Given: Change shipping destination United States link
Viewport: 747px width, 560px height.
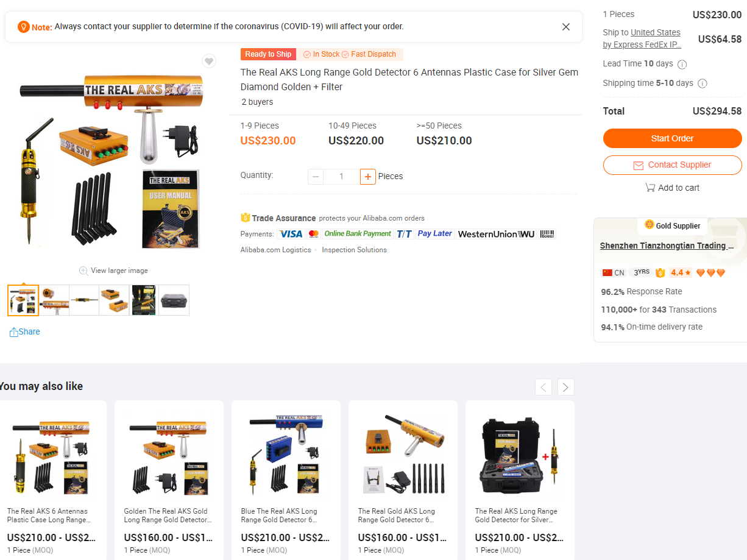Looking at the screenshot, I should (x=656, y=33).
